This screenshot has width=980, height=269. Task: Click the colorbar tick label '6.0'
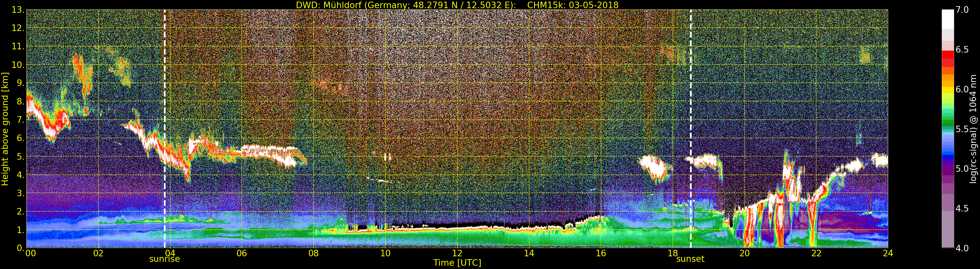(x=962, y=89)
